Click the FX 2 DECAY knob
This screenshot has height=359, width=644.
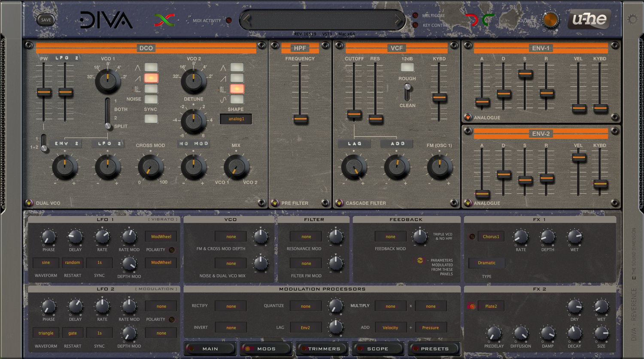click(574, 333)
